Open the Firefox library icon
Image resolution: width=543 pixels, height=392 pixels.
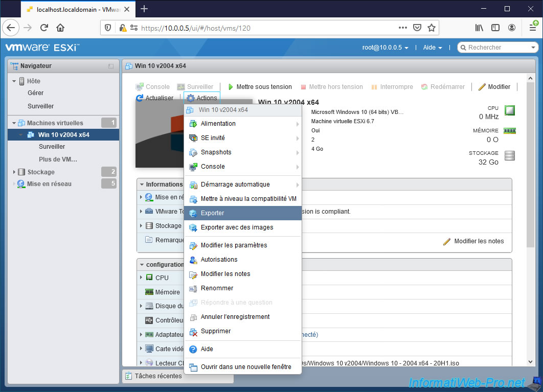coord(479,28)
